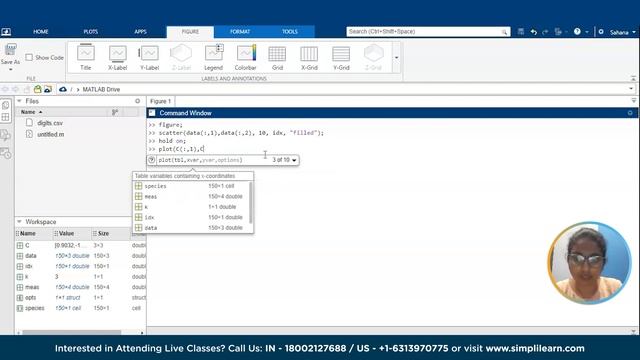Click the yellow browse folder icon
This screenshot has height=360, width=640.
click(x=38, y=89)
